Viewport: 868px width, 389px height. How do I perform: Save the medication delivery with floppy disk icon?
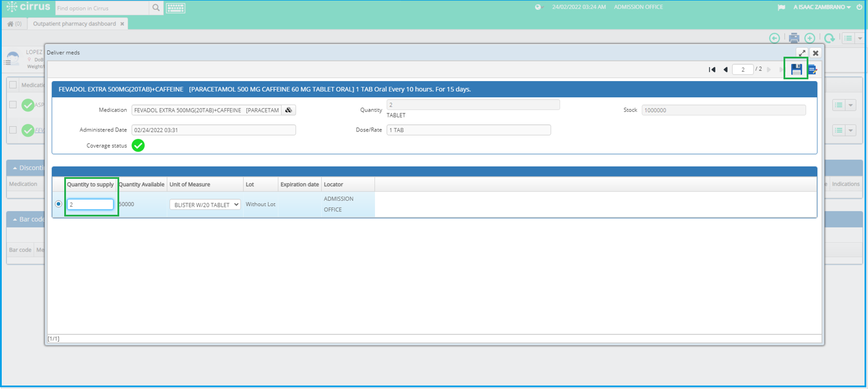[x=796, y=69]
